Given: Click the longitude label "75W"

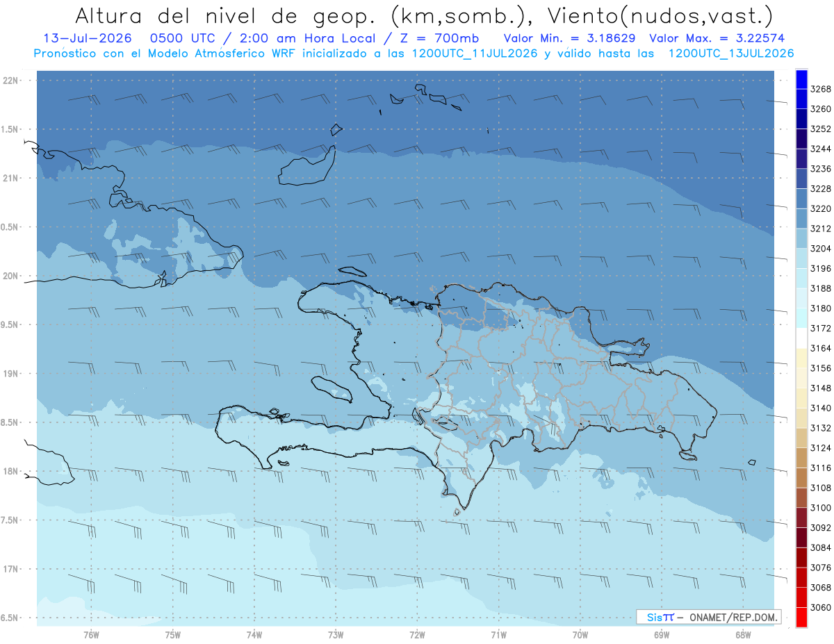Looking at the screenshot, I should click(x=173, y=635).
